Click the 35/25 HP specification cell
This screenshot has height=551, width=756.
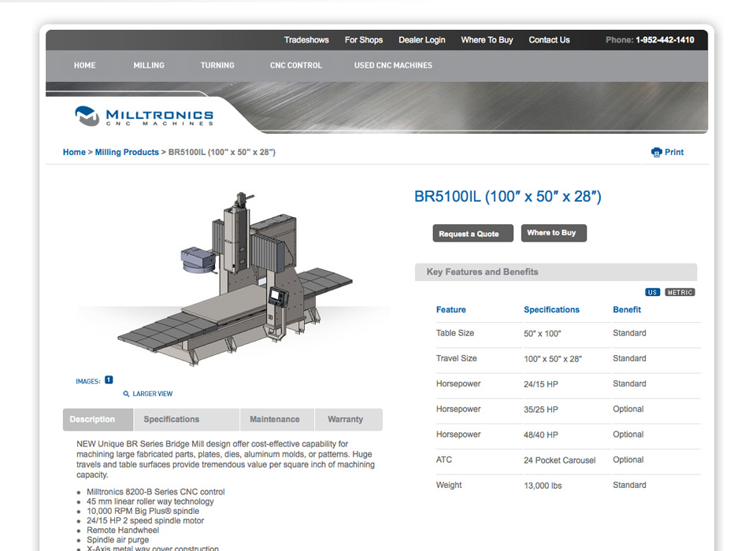coord(541,410)
